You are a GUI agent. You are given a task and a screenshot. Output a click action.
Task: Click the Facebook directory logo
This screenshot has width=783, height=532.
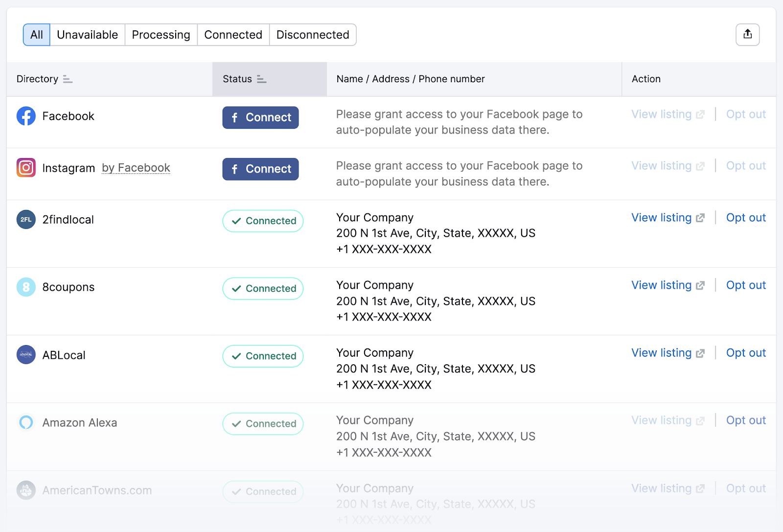26,116
